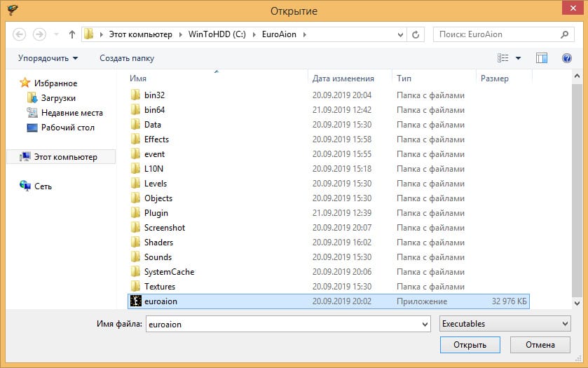This screenshot has height=368, width=588.
Task: Select Рабочий стол in the sidebar
Action: click(x=67, y=128)
